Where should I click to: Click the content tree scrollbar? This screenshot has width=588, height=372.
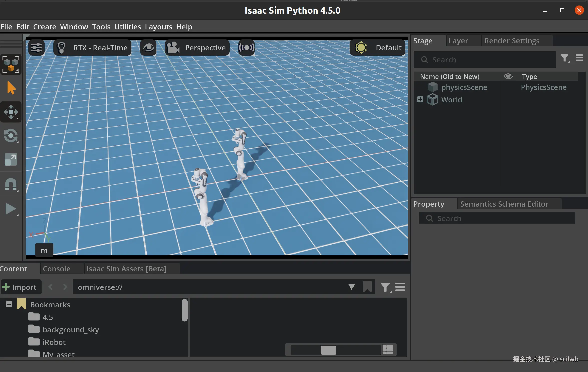[x=185, y=310]
